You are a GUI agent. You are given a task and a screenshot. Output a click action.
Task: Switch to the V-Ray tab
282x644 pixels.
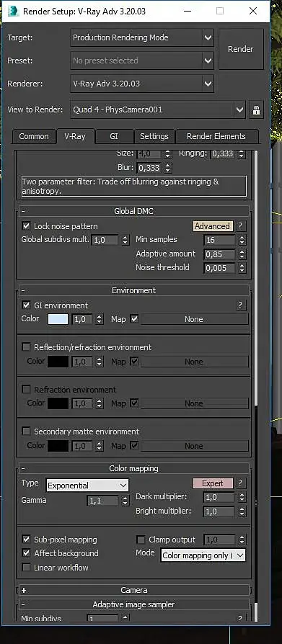tap(75, 136)
